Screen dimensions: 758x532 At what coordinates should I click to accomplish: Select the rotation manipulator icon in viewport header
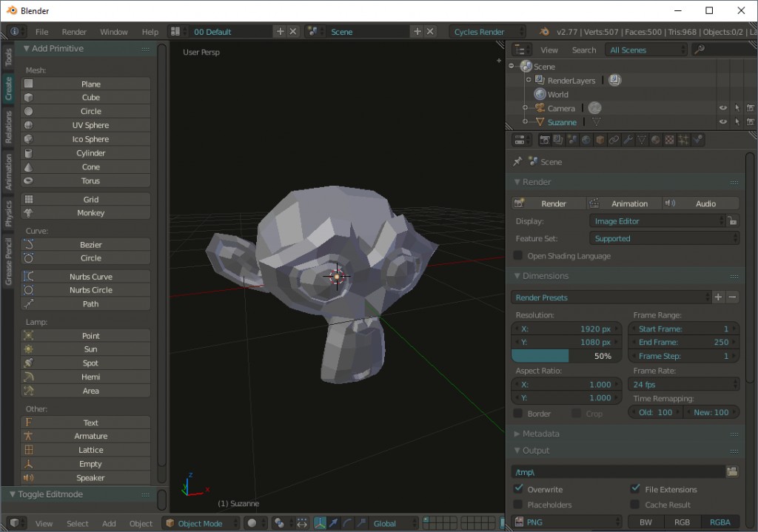pos(347,523)
